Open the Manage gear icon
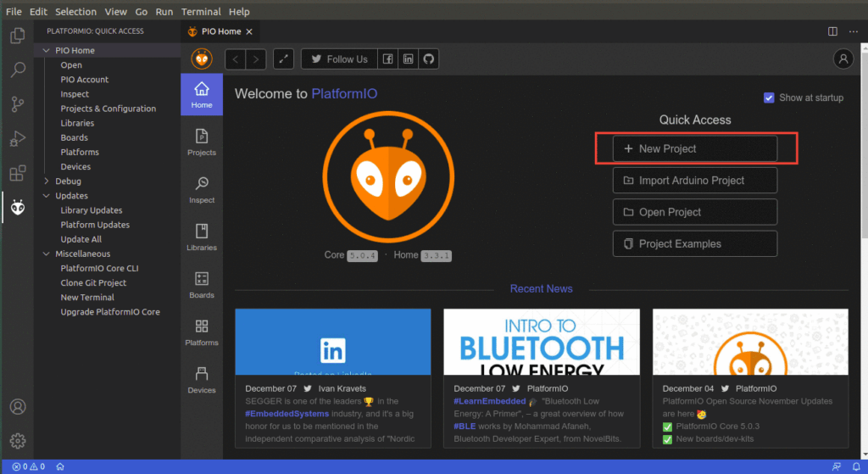Viewport: 868px width, 474px height. point(18,441)
